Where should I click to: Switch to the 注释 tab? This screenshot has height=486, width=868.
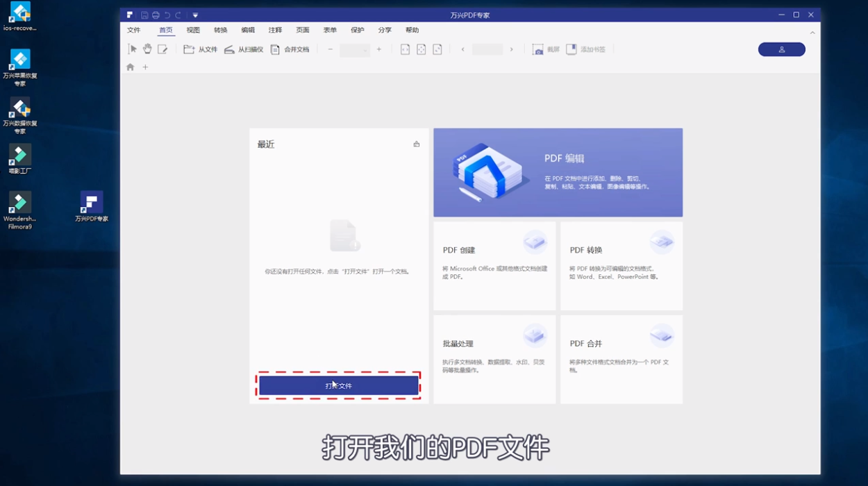pyautogui.click(x=275, y=30)
